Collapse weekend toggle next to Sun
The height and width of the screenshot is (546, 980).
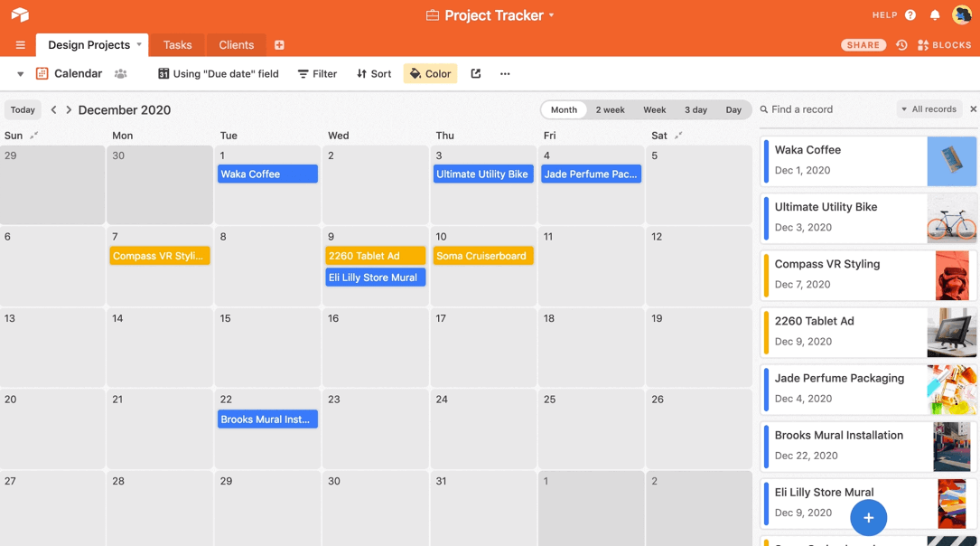tap(33, 135)
